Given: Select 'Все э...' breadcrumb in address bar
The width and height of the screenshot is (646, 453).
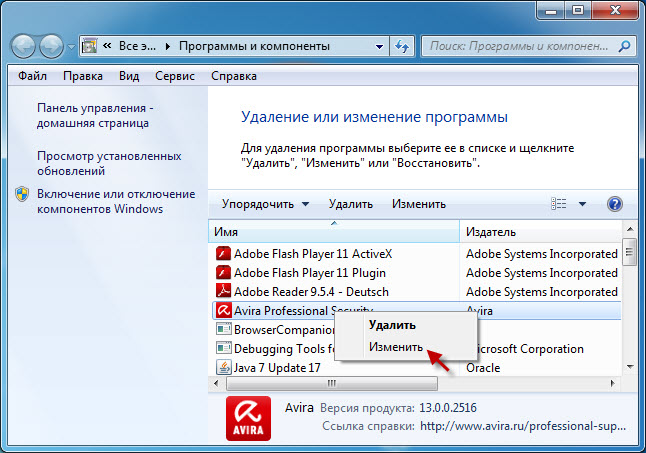Looking at the screenshot, I should pos(137,46).
